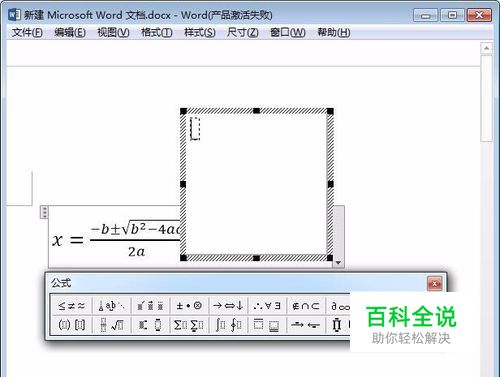Image resolution: width=500 pixels, height=377 pixels.
Task: Open the arrow symbols palette (→⇔↓)
Action: click(x=228, y=306)
